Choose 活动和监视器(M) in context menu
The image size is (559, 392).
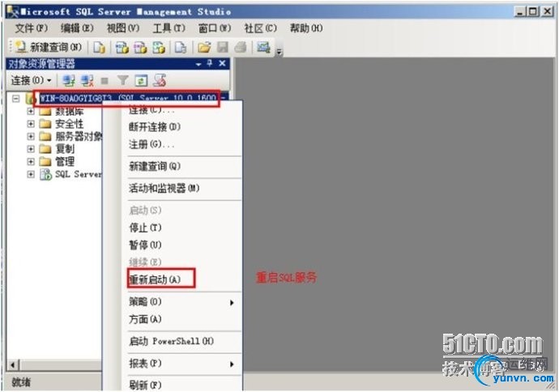point(181,188)
